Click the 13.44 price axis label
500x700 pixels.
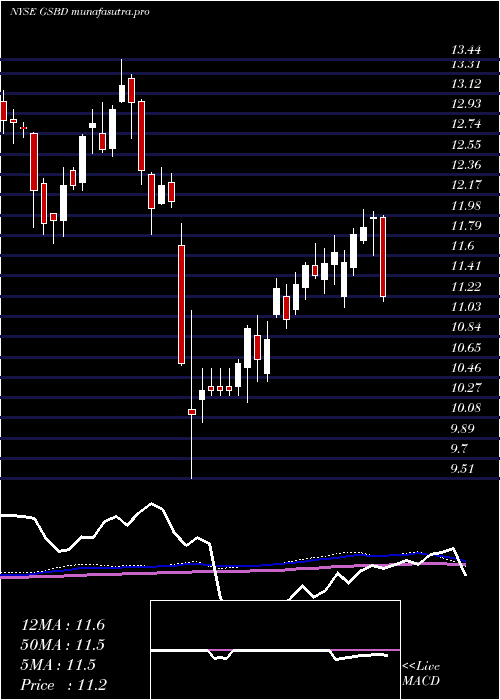point(466,50)
